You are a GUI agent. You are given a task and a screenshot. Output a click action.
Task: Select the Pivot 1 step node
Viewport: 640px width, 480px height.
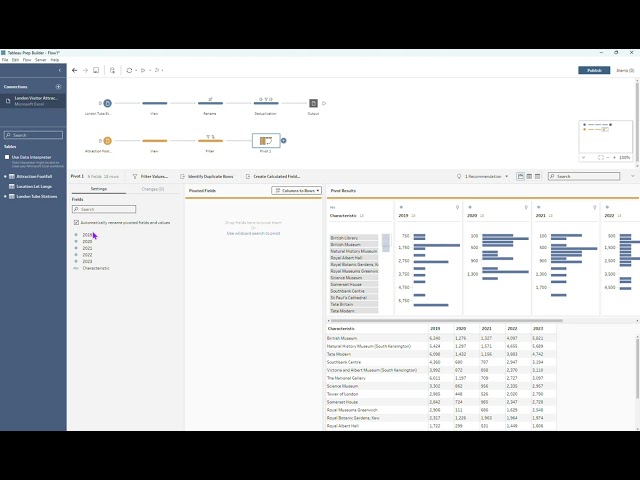pos(266,141)
